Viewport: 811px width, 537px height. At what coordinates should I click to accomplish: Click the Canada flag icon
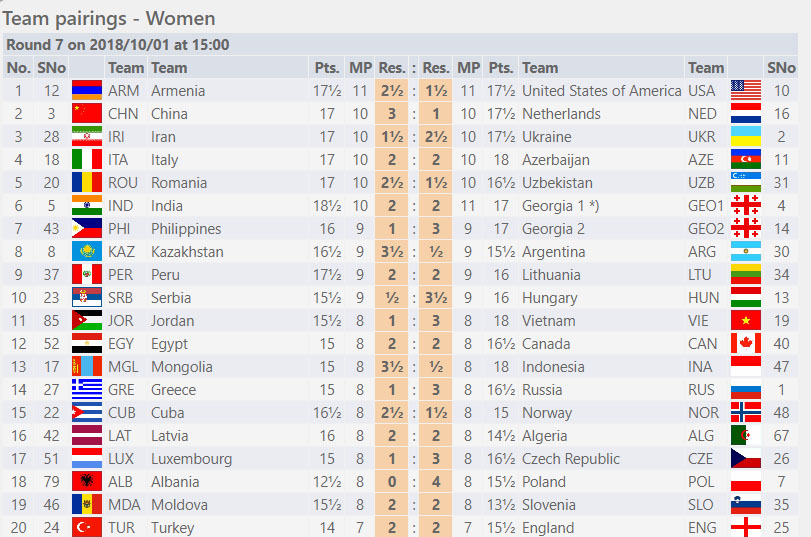[746, 344]
